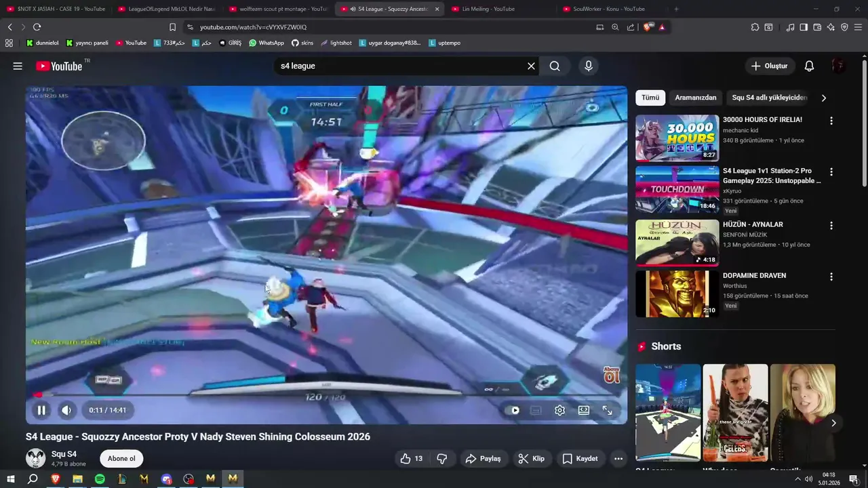Open options menu for 30000 HOURS OF IRELIA!
The width and height of the screenshot is (868, 488).
(x=831, y=121)
